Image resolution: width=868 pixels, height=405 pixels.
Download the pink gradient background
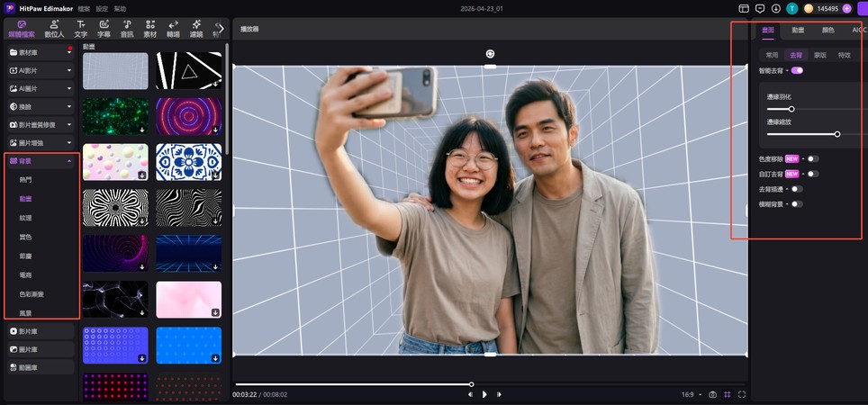tap(215, 312)
